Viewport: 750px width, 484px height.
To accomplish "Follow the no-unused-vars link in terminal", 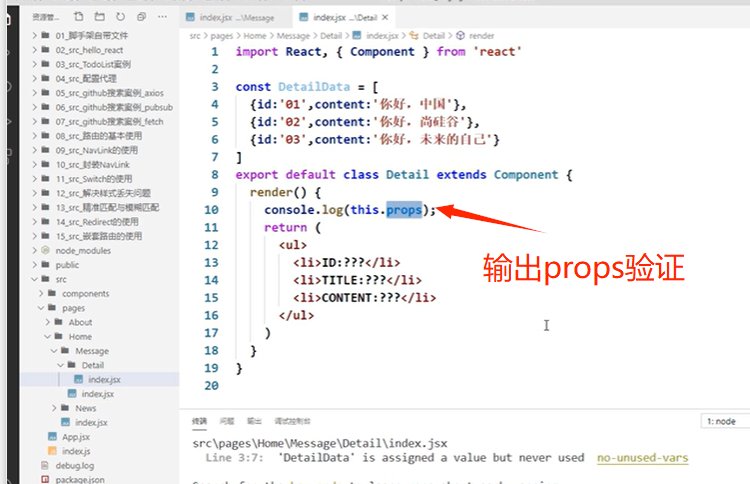I will (642, 458).
